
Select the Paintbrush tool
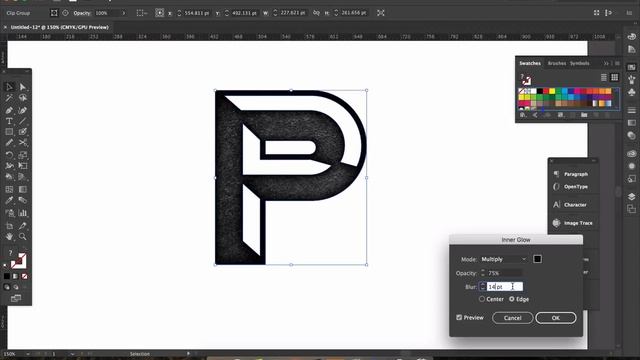pyautogui.click(x=22, y=132)
